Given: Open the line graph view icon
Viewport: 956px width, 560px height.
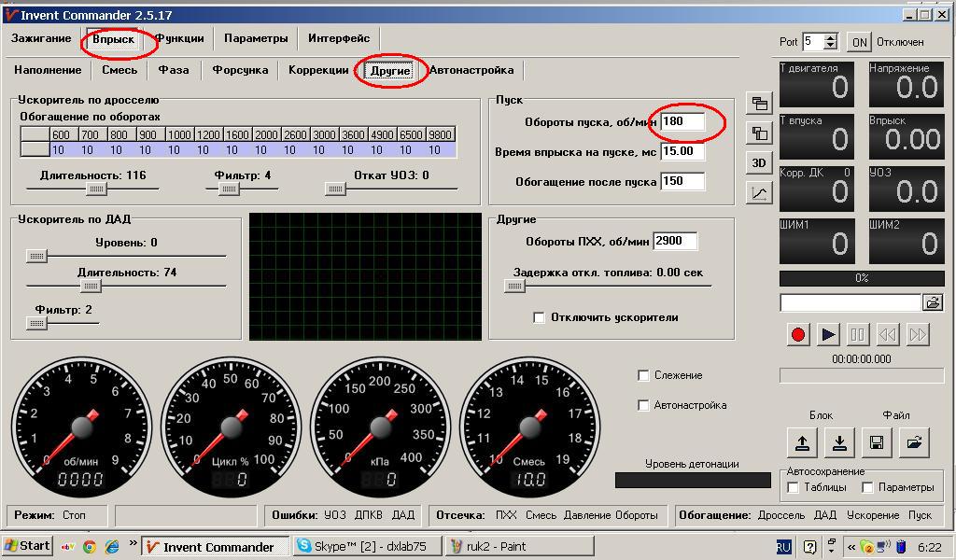Looking at the screenshot, I should coord(759,193).
